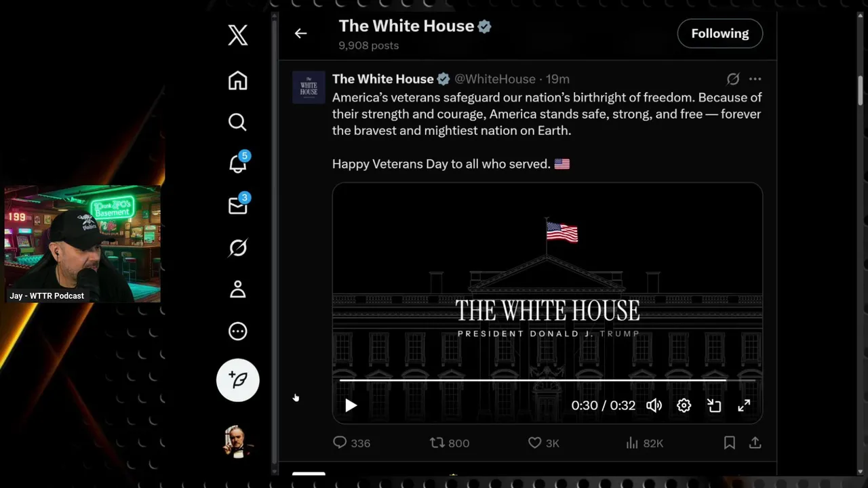The width and height of the screenshot is (868, 488).
Task: Click the 'Happy Veterans Day to all who served.' text
Action: pyautogui.click(x=441, y=163)
